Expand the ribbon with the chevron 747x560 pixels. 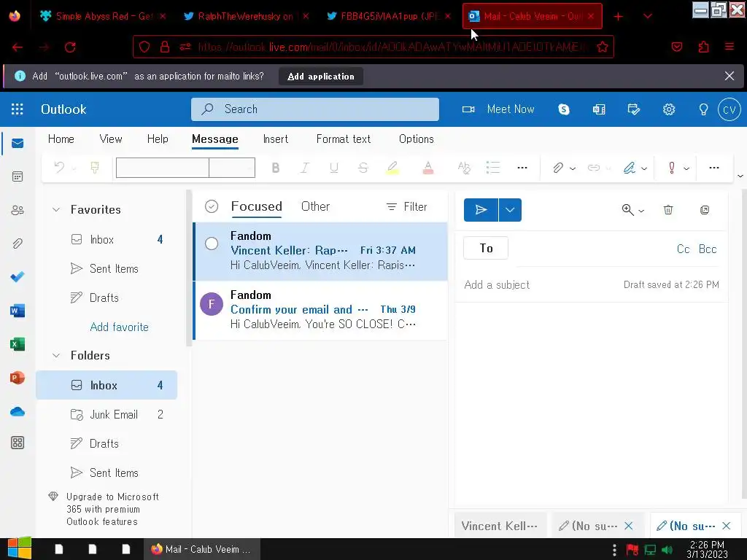click(x=740, y=176)
